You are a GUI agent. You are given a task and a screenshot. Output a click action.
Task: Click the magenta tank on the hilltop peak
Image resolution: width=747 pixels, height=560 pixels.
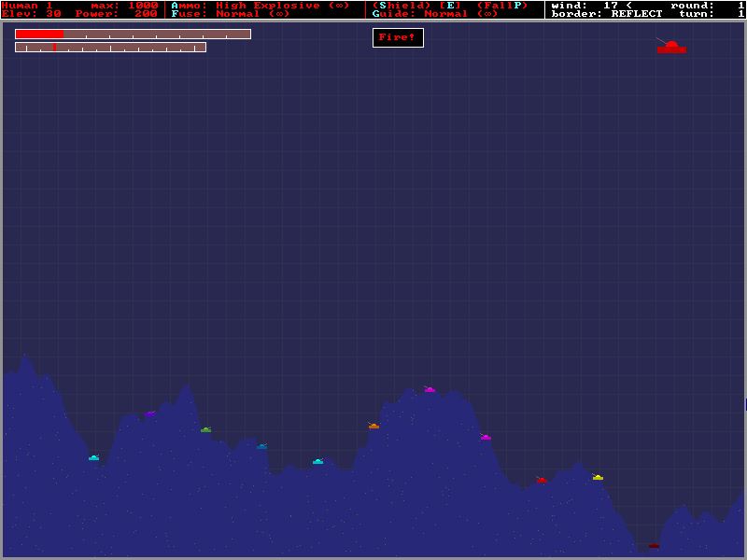(x=430, y=389)
